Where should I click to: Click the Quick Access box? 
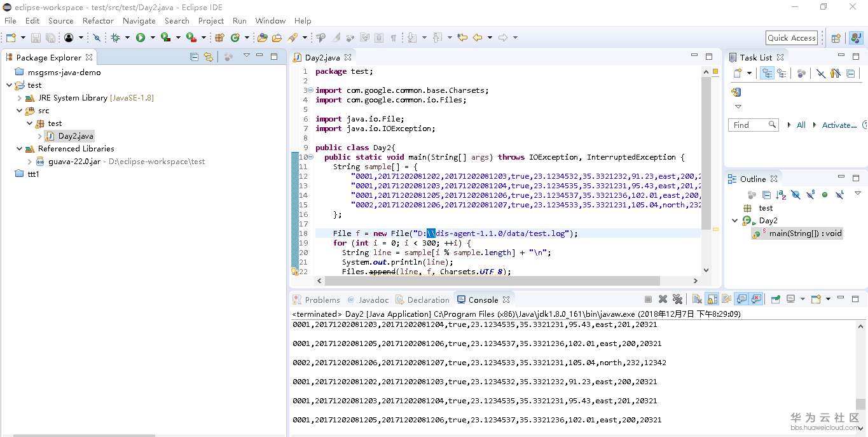[x=791, y=38]
